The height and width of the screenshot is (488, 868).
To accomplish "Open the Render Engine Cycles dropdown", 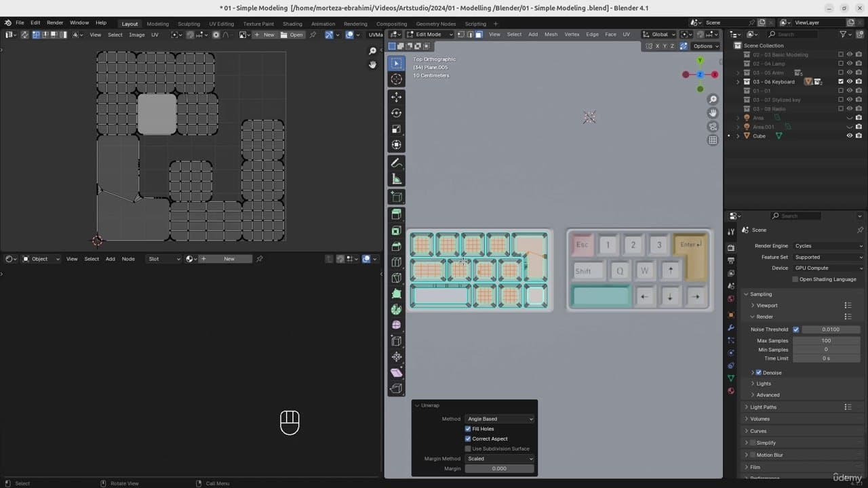I will point(828,246).
